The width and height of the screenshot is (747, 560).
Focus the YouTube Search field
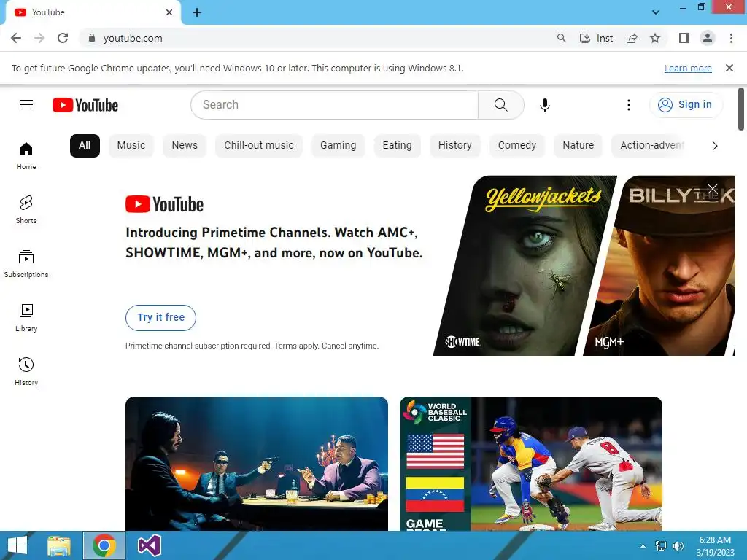click(x=334, y=105)
